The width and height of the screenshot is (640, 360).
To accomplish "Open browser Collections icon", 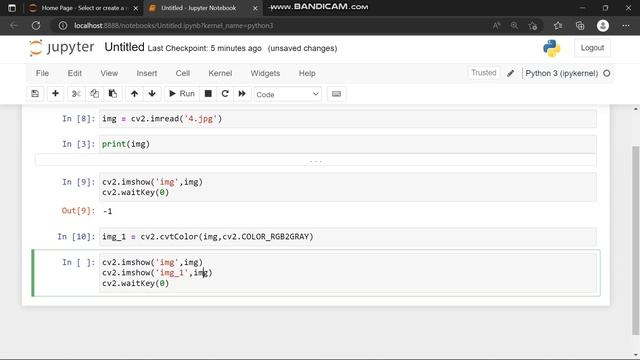I will tap(580, 26).
